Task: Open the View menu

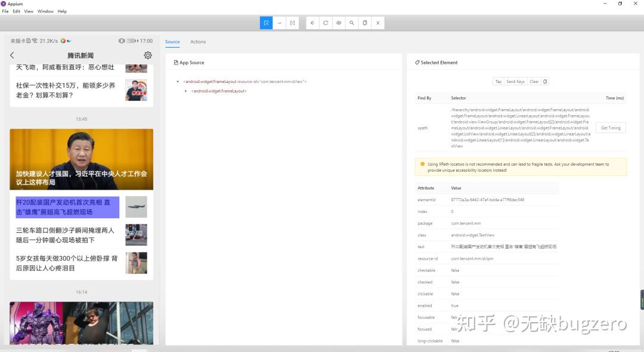Action: pyautogui.click(x=29, y=11)
